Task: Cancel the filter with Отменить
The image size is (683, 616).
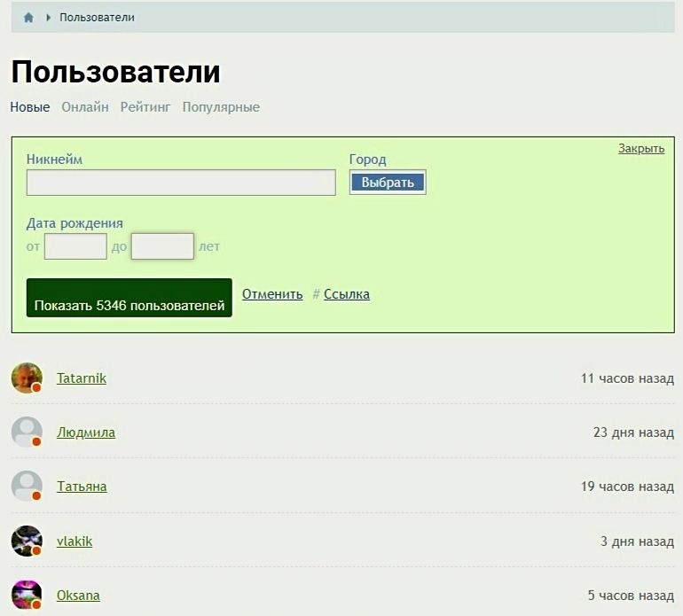Action: (x=272, y=294)
